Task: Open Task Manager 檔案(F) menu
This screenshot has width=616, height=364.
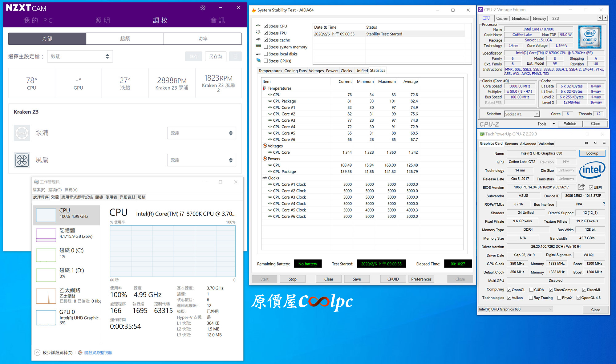Action: point(39,190)
